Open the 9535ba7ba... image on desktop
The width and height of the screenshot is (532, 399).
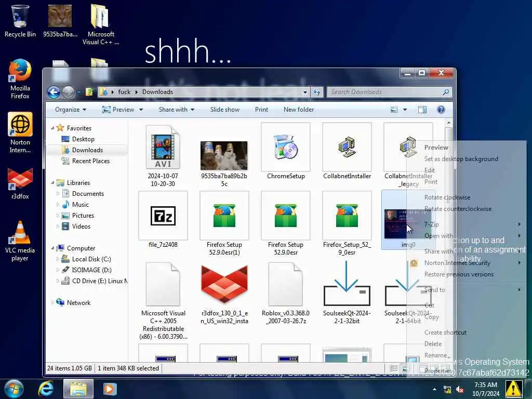[x=60, y=21]
